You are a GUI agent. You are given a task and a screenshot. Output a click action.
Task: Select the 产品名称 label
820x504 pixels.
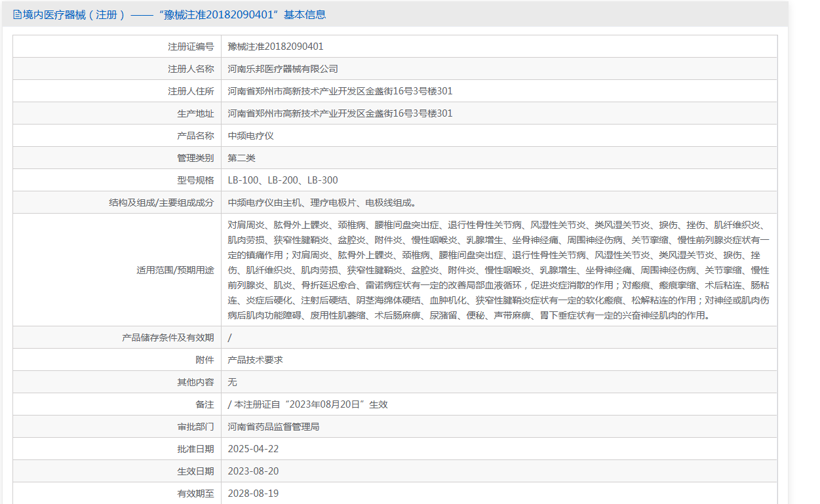click(195, 136)
